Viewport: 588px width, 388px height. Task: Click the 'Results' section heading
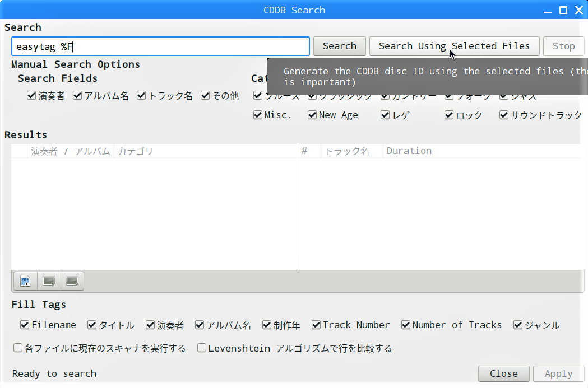point(26,135)
